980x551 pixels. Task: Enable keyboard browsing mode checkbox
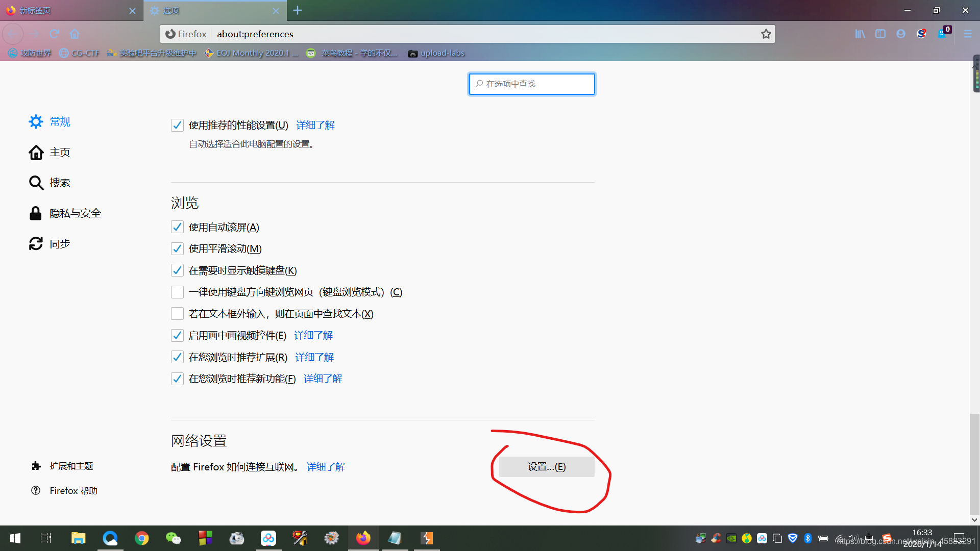click(177, 292)
